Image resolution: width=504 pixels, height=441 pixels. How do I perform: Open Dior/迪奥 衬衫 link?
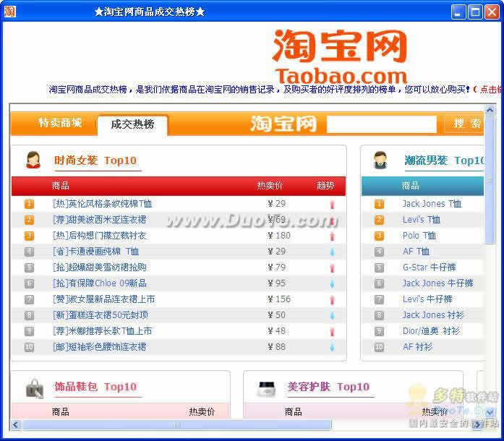tap(431, 331)
